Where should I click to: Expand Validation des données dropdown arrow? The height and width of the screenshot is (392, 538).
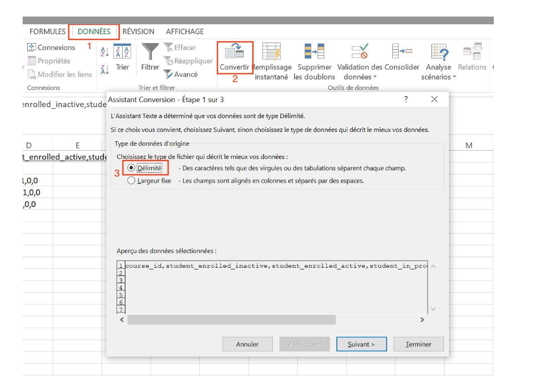coord(375,77)
